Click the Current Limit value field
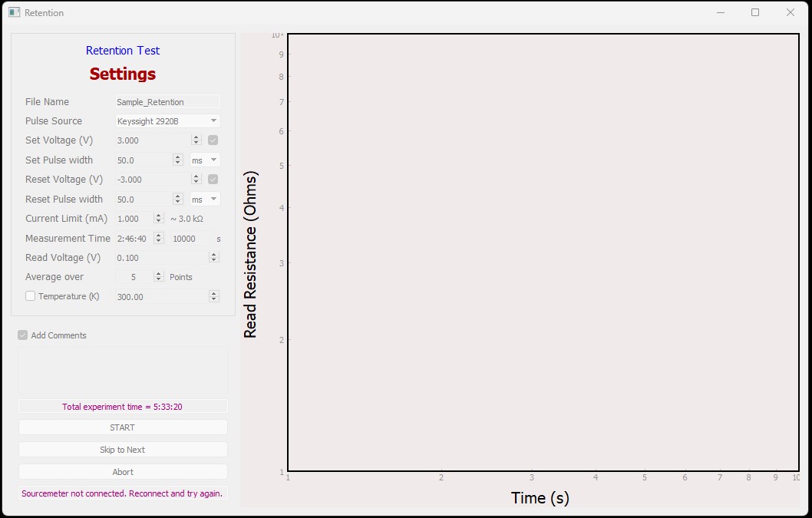Viewport: 812px width, 518px height. 134,219
